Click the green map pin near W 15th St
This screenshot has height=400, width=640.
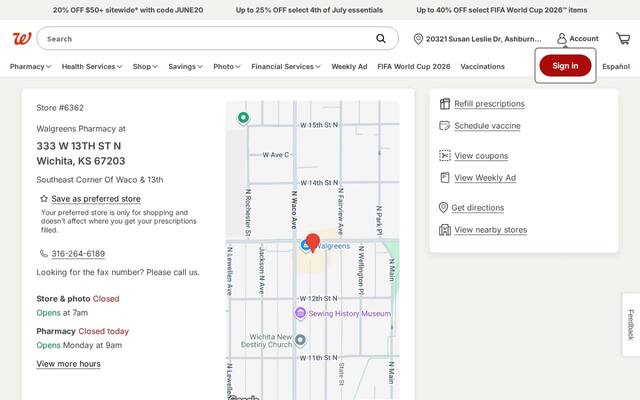point(243,118)
